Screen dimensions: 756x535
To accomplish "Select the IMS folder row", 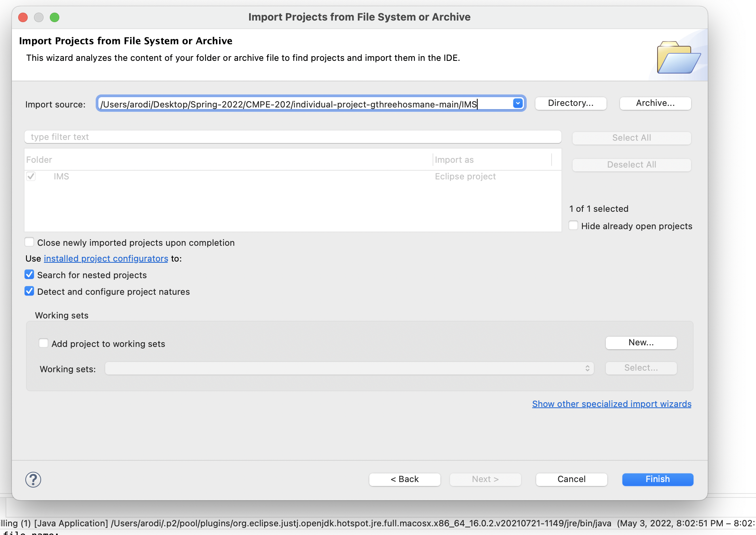I will coord(293,176).
